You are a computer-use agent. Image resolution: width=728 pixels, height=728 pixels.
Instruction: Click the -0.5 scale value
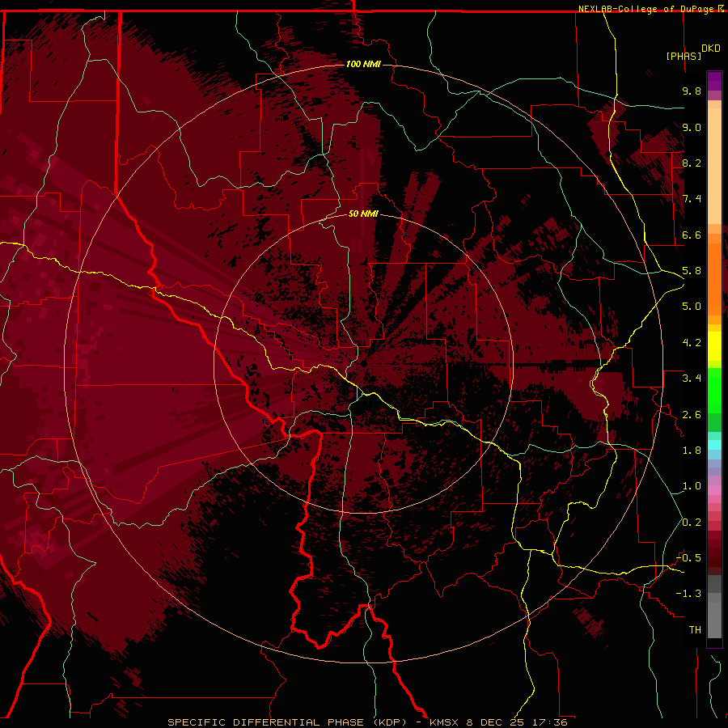tap(688, 558)
